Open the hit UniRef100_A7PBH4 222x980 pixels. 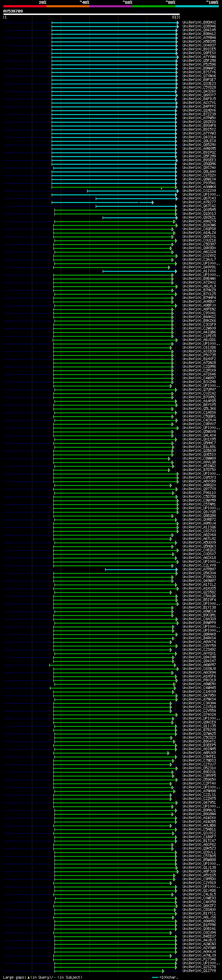click(x=199, y=38)
